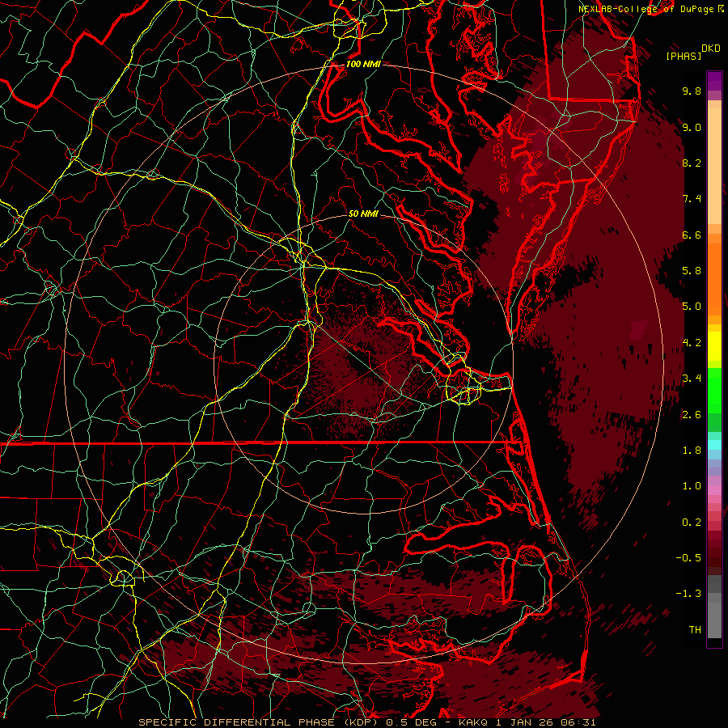The height and width of the screenshot is (728, 728).
Task: Click the 100 NMI range ring label
Action: pos(363,64)
